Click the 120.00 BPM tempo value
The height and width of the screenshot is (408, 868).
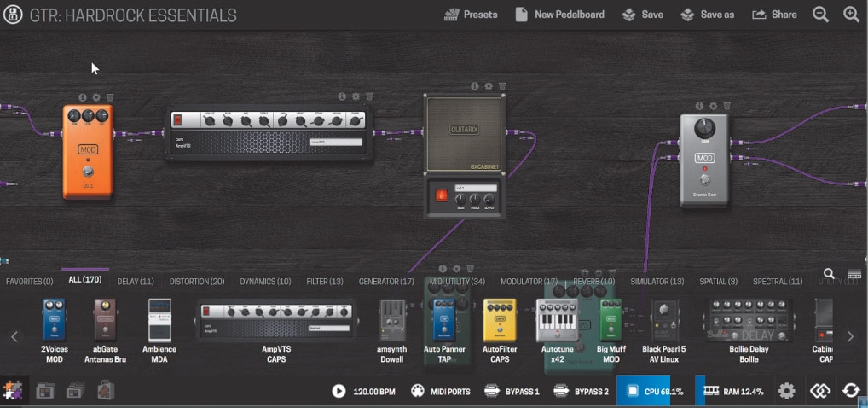(374, 392)
